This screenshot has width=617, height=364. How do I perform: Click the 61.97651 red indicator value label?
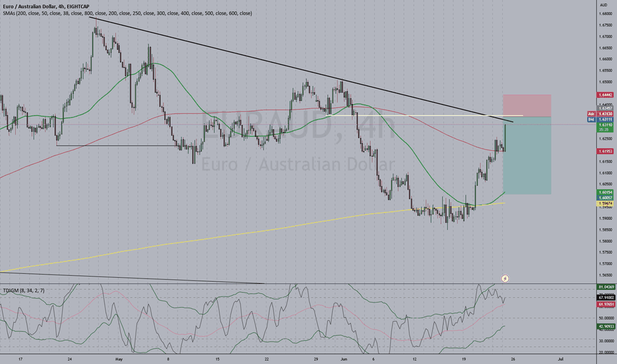coord(606,304)
